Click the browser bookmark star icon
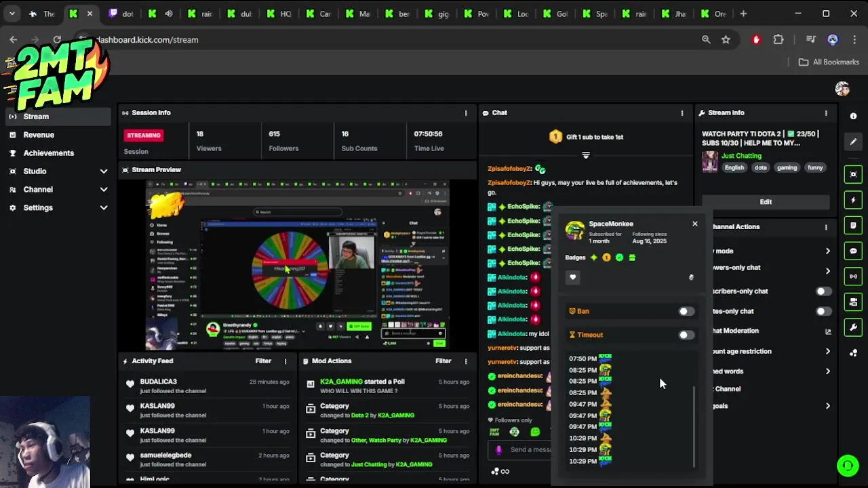The width and height of the screenshot is (868, 488). 726,40
